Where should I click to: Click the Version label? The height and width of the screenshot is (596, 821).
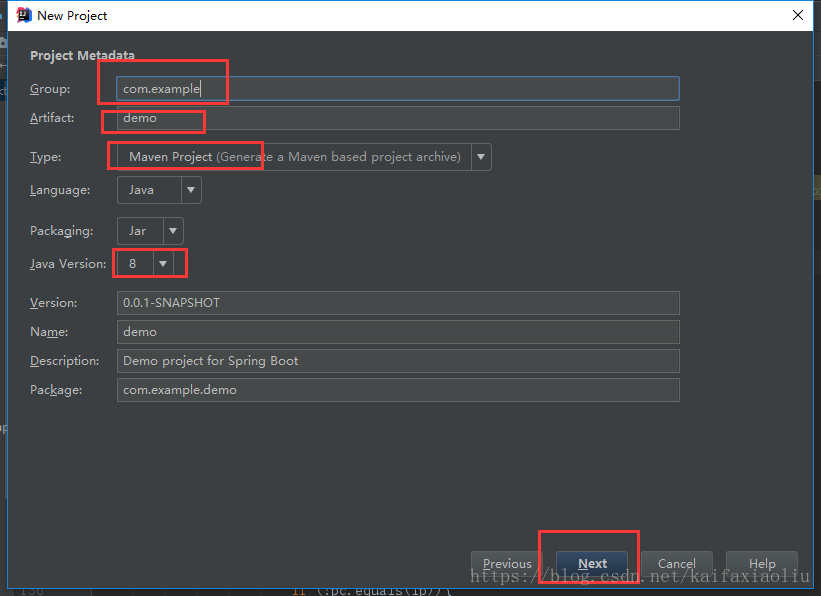[53, 303]
